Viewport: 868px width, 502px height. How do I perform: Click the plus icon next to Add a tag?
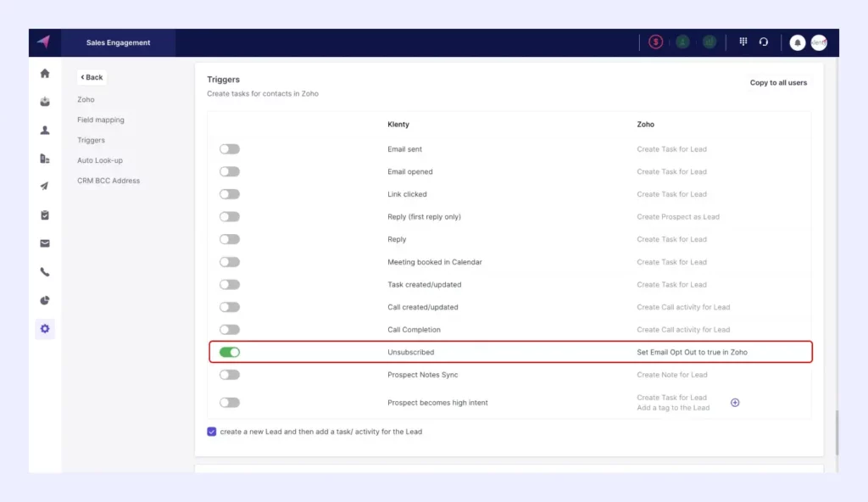[x=735, y=402]
